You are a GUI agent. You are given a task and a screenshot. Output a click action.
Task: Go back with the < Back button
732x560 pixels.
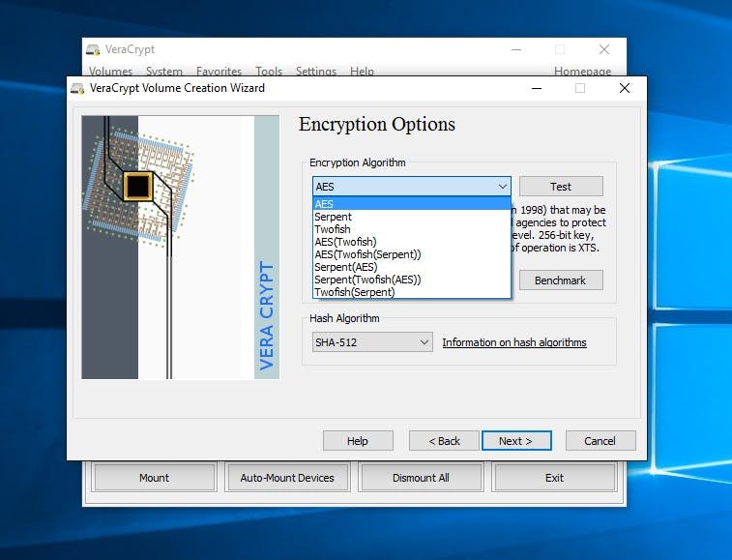click(444, 441)
